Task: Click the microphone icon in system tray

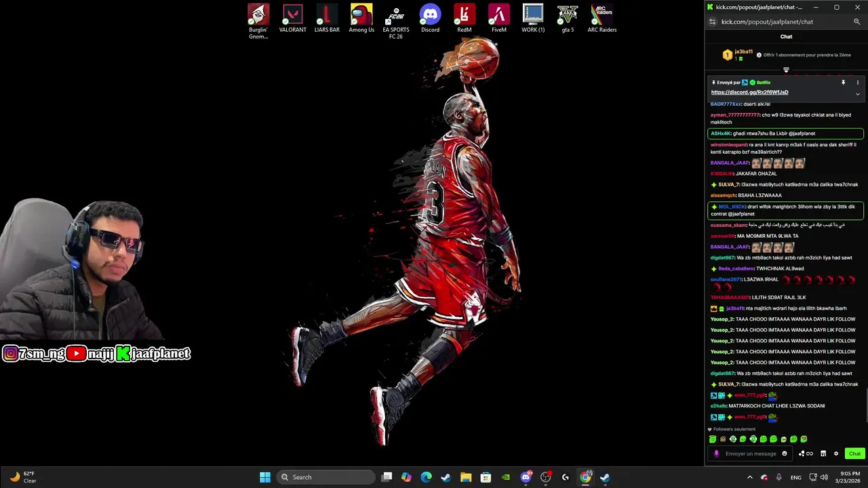Action: 778,477
